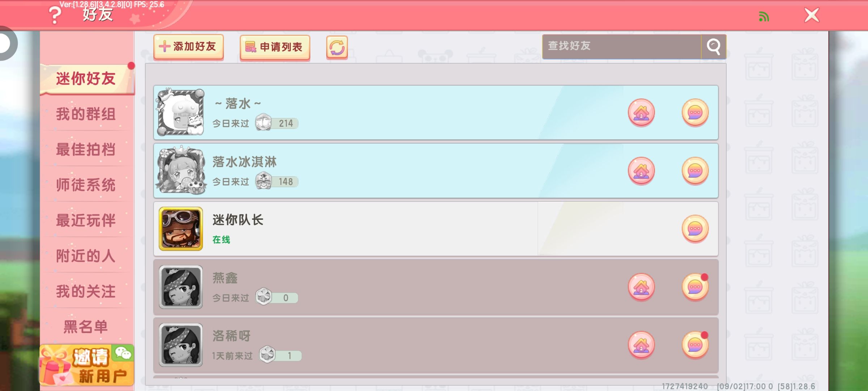Open 师徒系统 tab
Screen dimensions: 868x391
pos(86,185)
